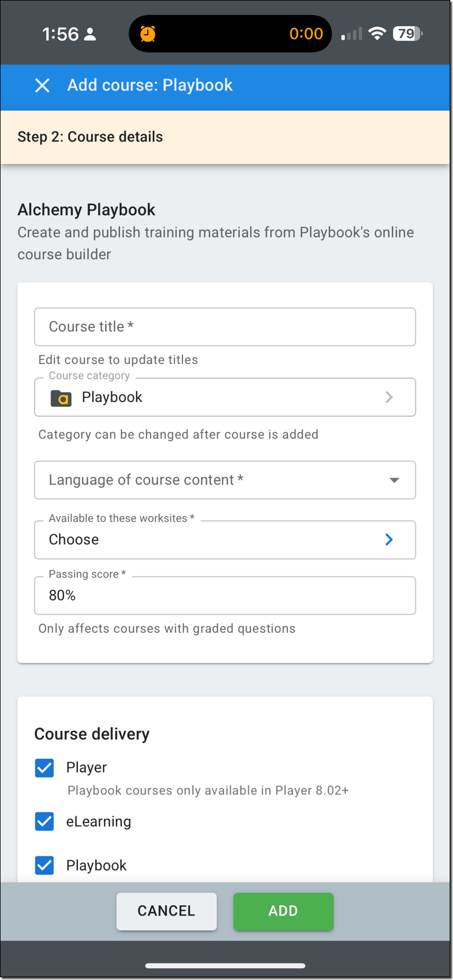Viewport: 453px width, 980px height.
Task: Uncheck the Player delivery checkbox
Action: 44,768
